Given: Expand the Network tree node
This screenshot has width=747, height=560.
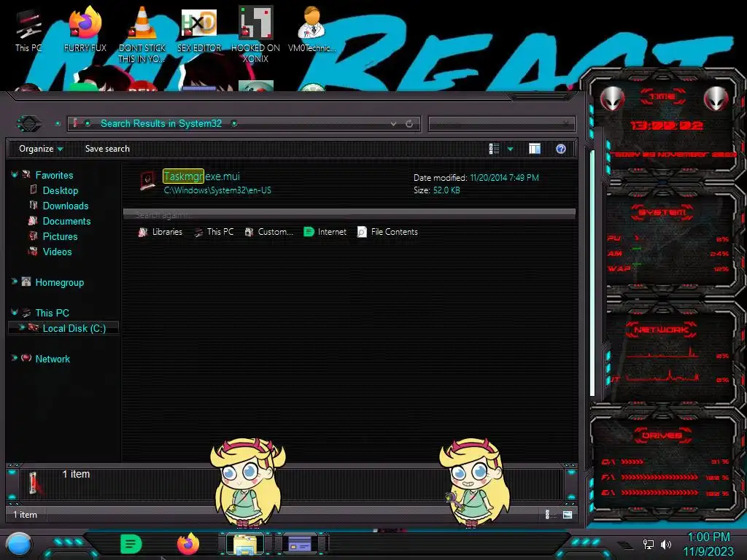Looking at the screenshot, I should click(15, 358).
